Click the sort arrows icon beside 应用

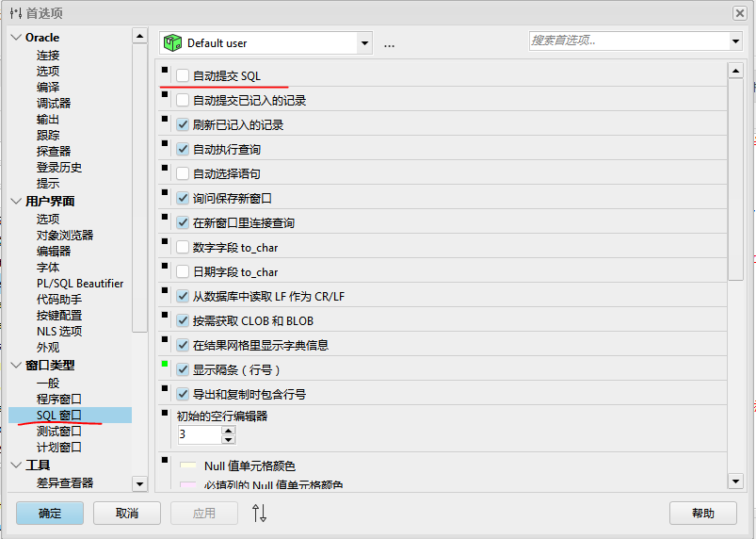tap(260, 513)
